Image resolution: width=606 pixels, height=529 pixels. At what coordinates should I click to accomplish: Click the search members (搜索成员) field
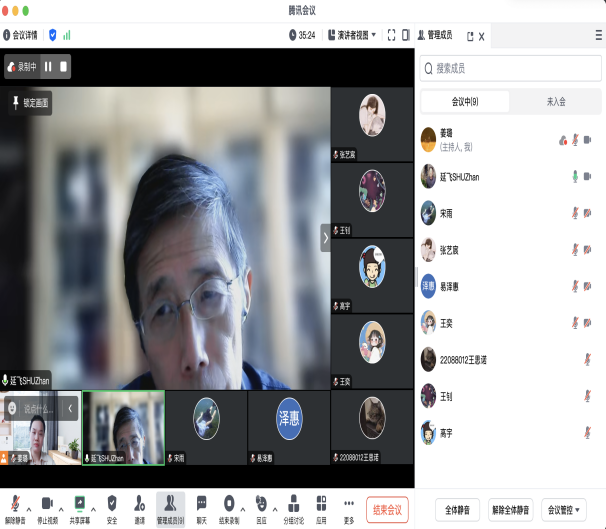[510, 69]
